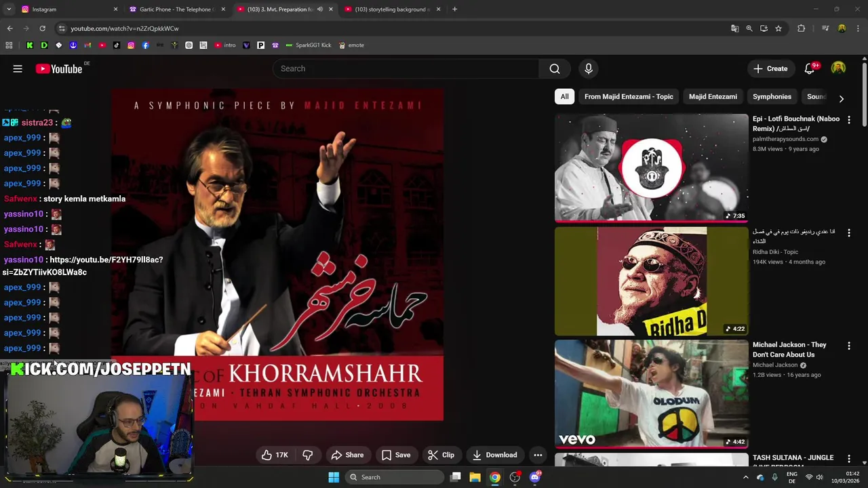The height and width of the screenshot is (488, 868).
Task: Reload the page in Chrome
Action: point(42,28)
